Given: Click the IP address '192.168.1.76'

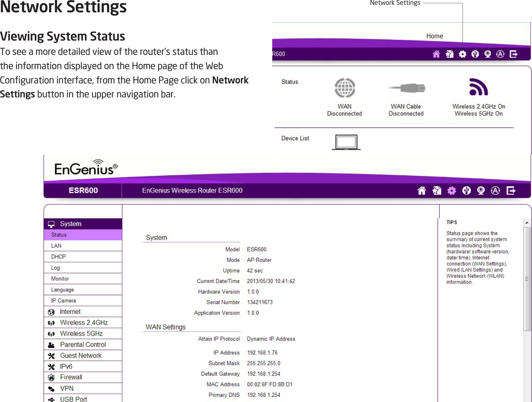Looking at the screenshot, I should (262, 353).
